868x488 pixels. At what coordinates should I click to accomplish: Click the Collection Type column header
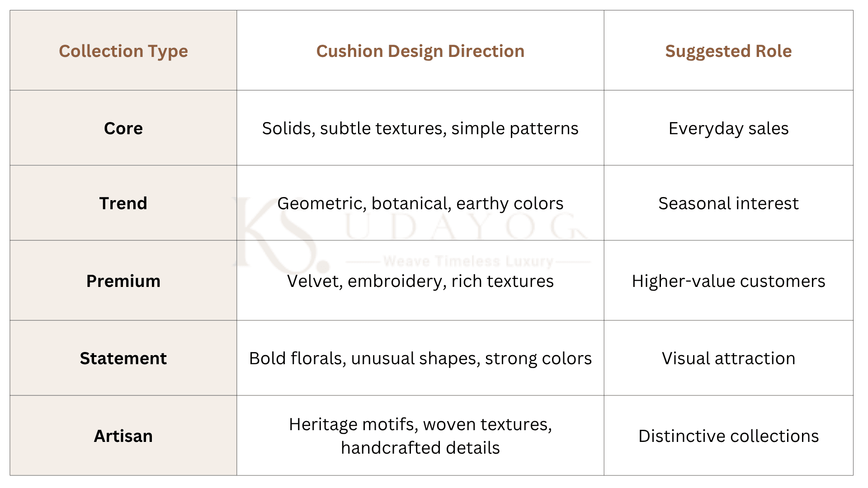coord(123,51)
